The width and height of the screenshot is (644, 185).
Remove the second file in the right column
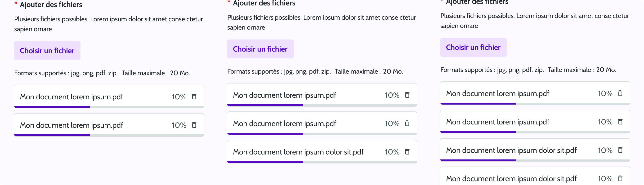click(x=621, y=122)
